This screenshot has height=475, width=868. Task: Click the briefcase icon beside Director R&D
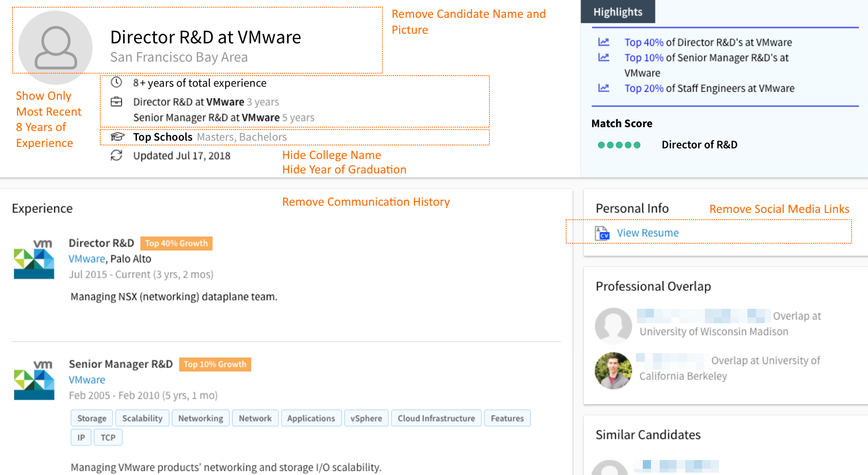click(x=116, y=102)
